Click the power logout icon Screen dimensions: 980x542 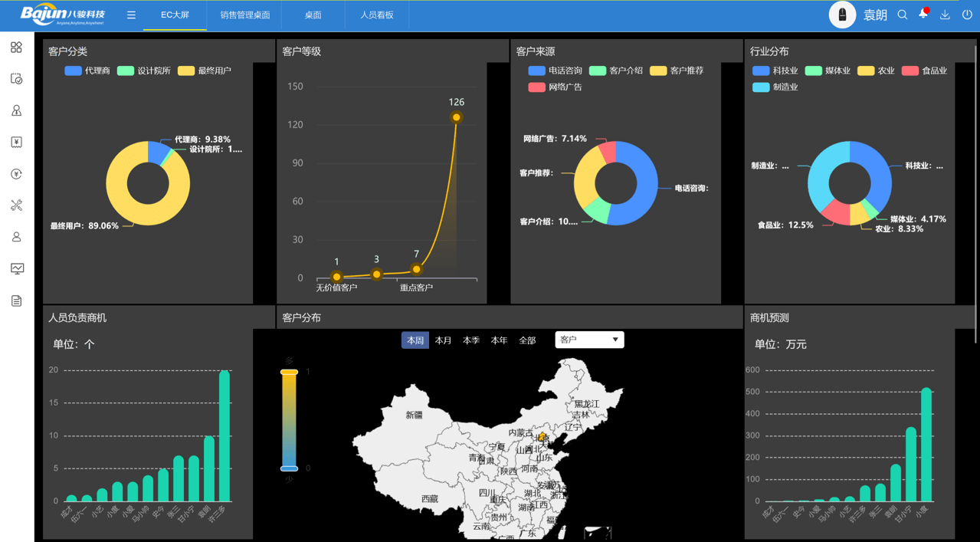(967, 15)
